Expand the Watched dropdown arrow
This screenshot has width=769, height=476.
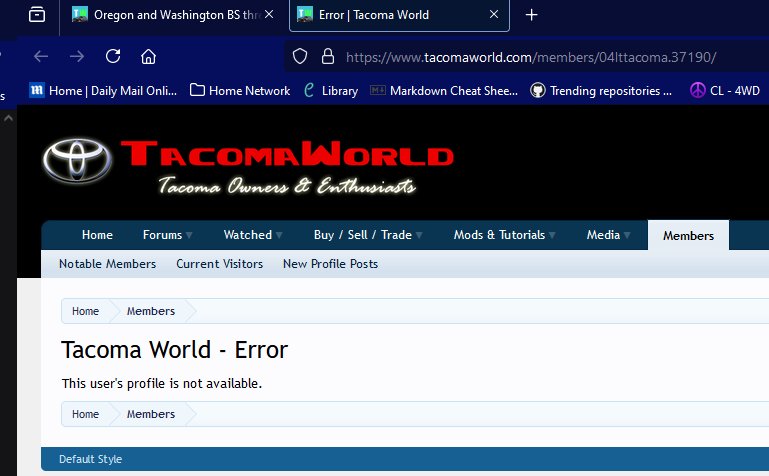(279, 235)
